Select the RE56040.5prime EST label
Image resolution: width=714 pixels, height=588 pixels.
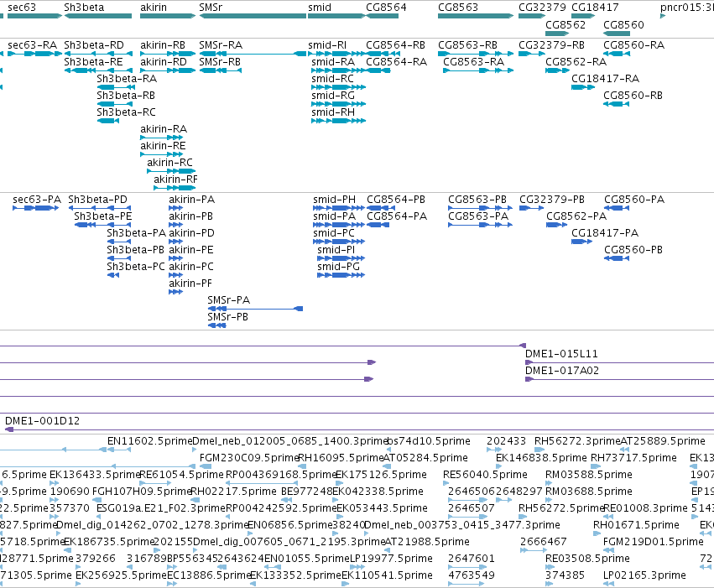coord(486,475)
